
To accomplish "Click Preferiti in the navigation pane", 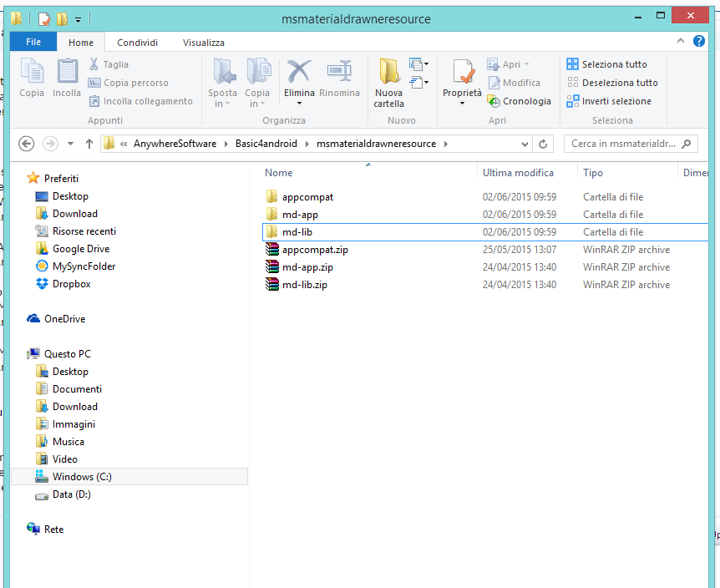I will 61,178.
